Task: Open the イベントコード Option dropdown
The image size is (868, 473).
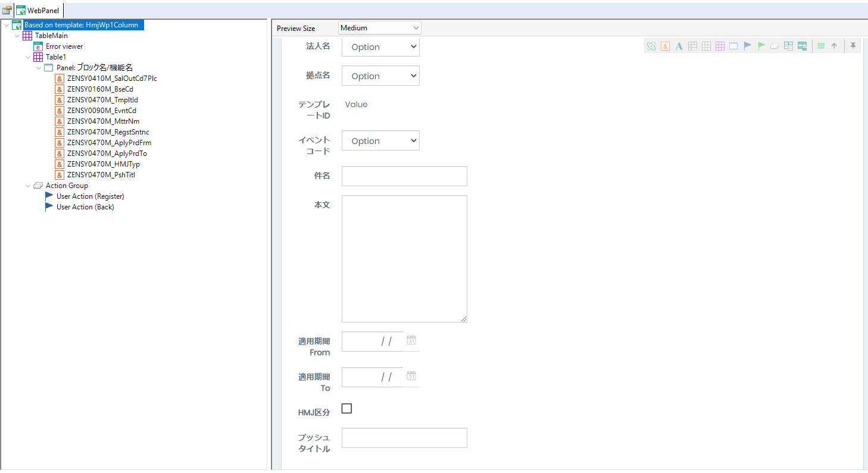Action: click(380, 140)
